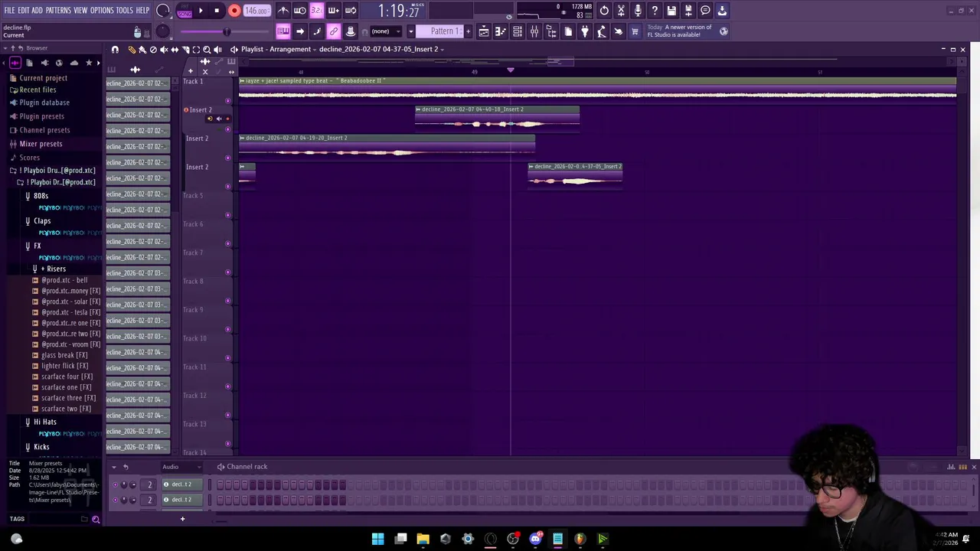Toggle the link/multilink controllers button
The height and width of the screenshot is (551, 980).
[334, 31]
